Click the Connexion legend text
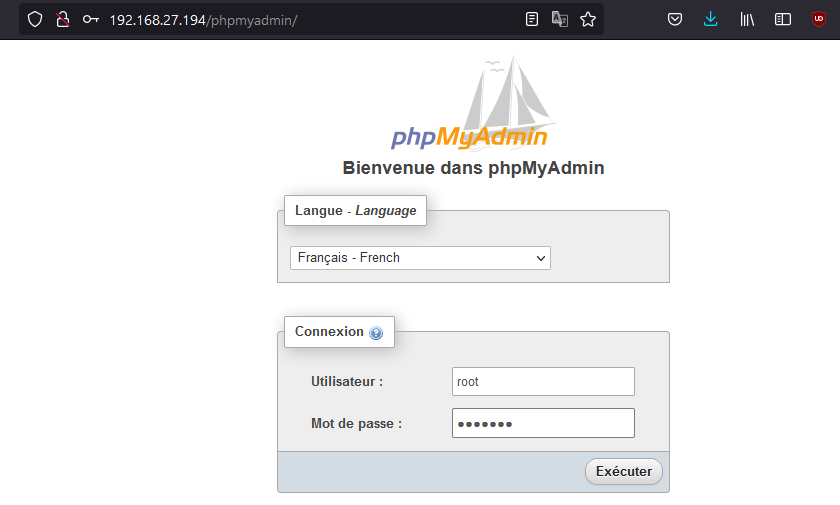The image size is (840, 505). [x=329, y=331]
